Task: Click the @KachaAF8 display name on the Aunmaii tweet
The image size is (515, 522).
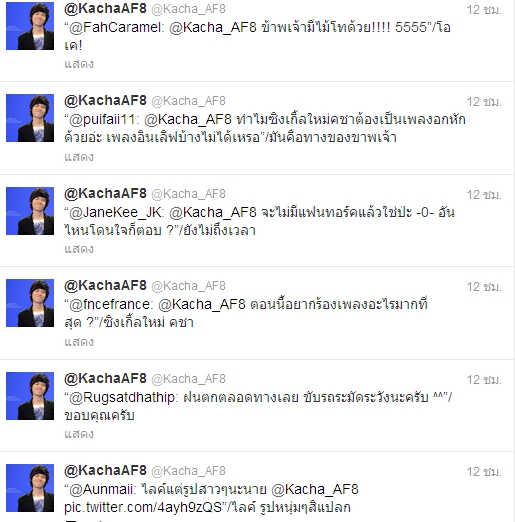Action: [105, 470]
